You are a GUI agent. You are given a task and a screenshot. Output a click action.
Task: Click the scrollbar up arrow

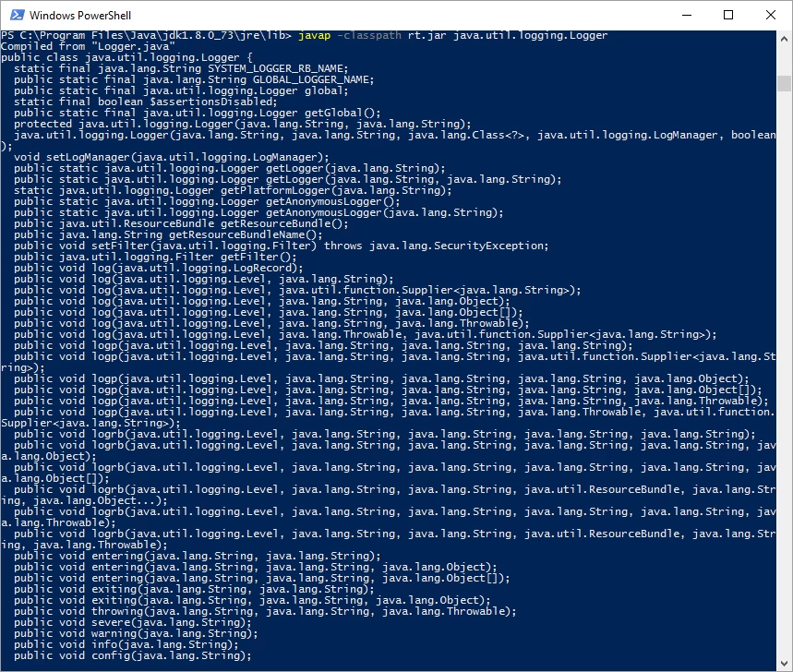tap(784, 39)
